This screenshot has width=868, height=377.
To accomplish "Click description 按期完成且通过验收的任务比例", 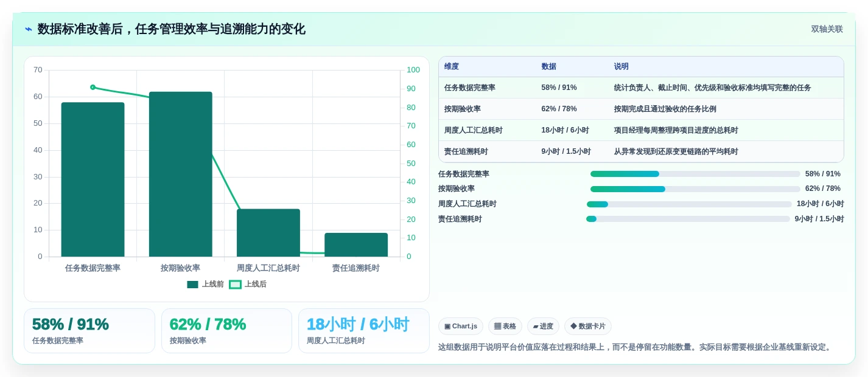I will pos(665,109).
